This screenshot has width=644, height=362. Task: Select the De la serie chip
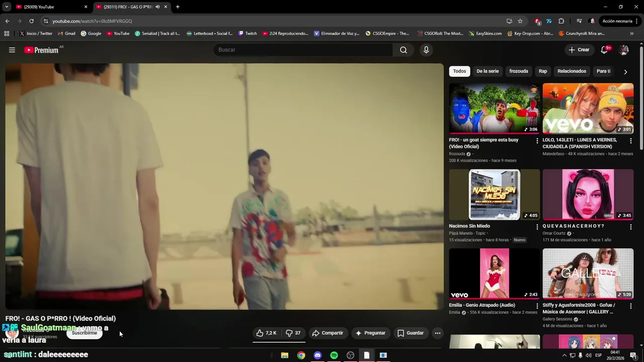click(x=488, y=71)
